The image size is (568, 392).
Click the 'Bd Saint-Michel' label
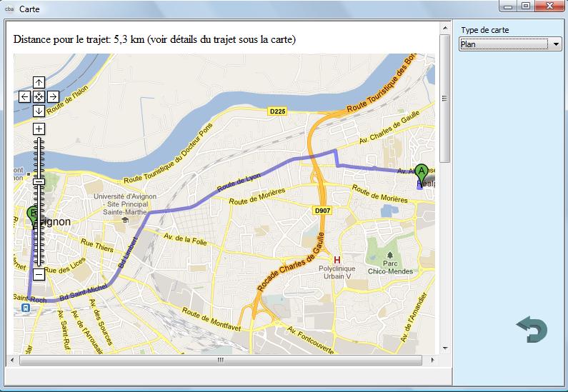84,293
